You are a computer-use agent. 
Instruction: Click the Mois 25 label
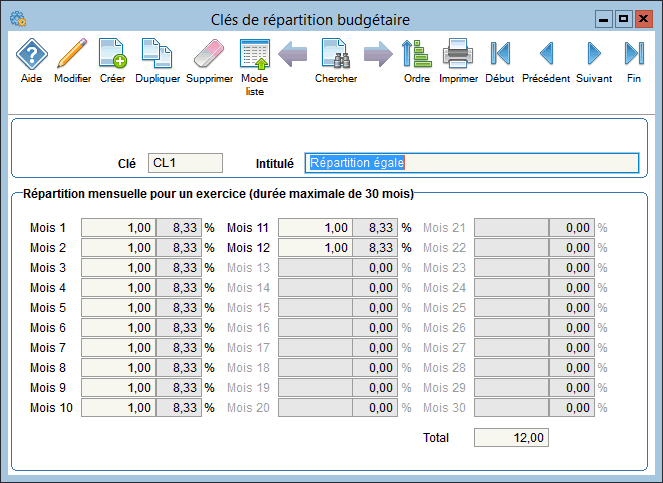point(444,307)
